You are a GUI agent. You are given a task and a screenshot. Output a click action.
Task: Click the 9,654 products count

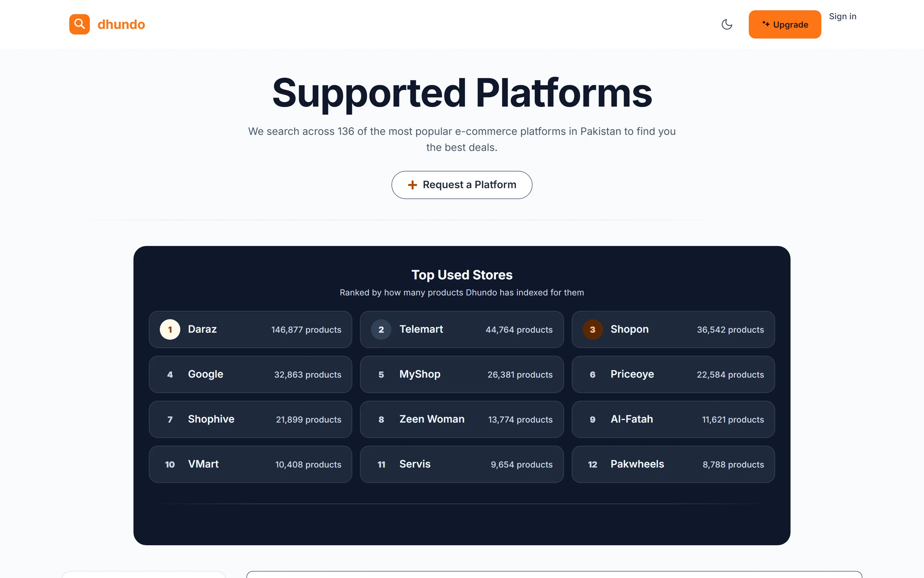pos(522,464)
